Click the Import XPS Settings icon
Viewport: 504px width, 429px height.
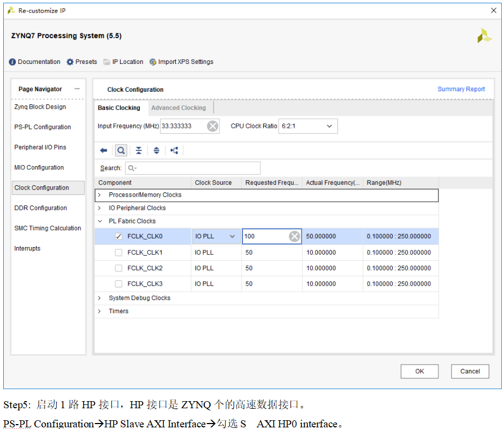[153, 62]
